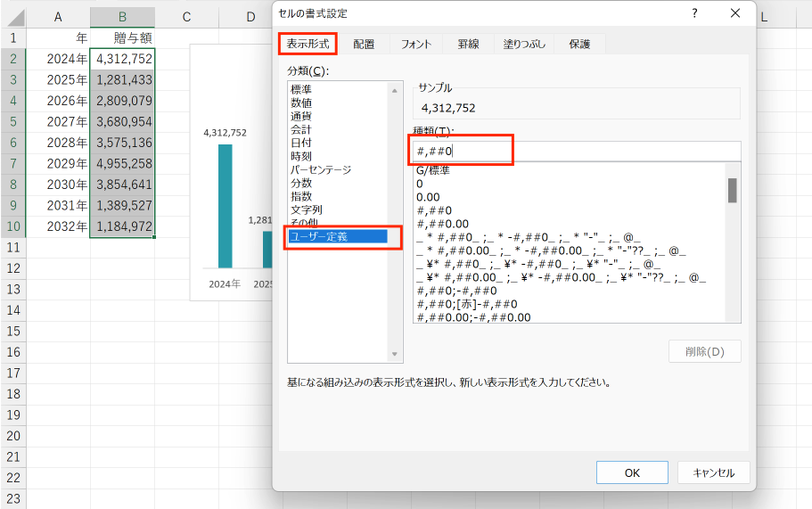Click cell with value 4,312,752 in column B

coord(122,59)
